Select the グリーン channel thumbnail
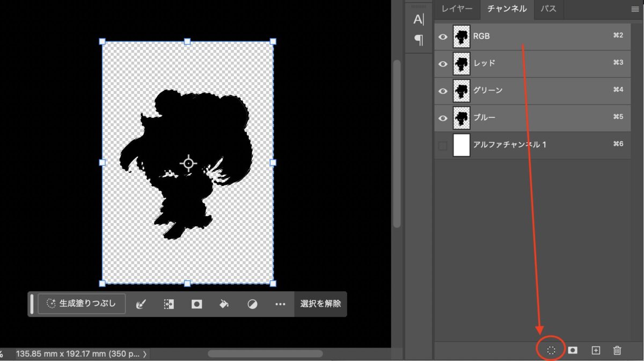Image resolution: width=644 pixels, height=361 pixels. click(462, 91)
